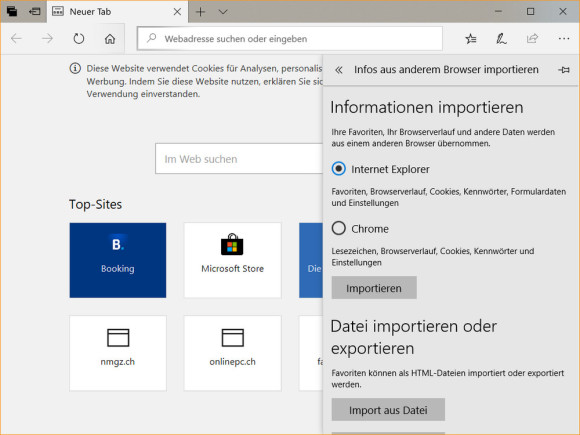Minimize the Edge window
580x435 pixels.
tap(498, 11)
